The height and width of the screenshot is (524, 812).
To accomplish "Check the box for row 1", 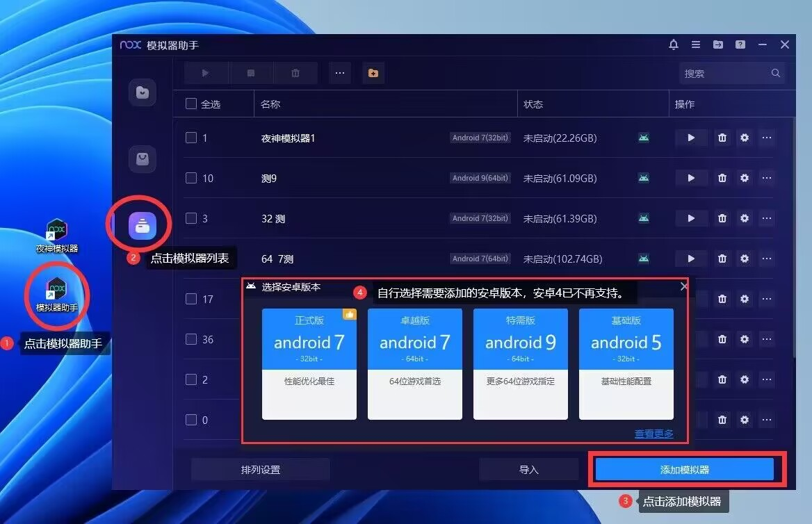I will click(x=191, y=138).
